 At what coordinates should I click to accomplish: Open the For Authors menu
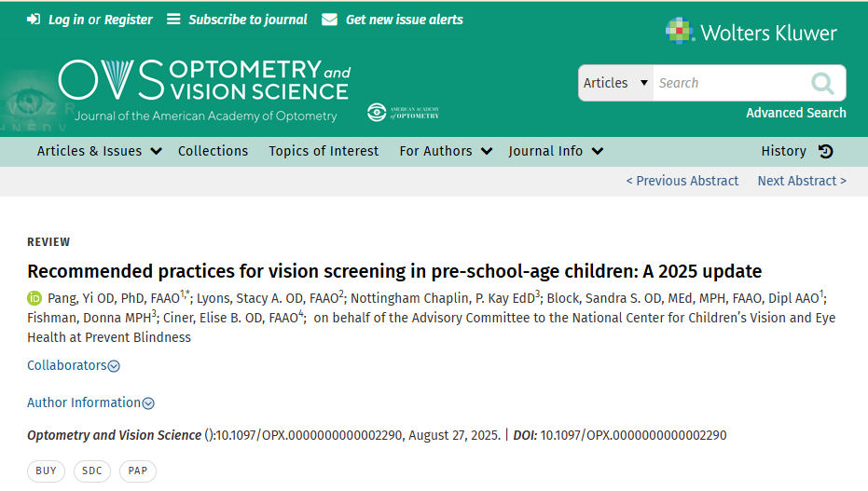[x=446, y=151]
